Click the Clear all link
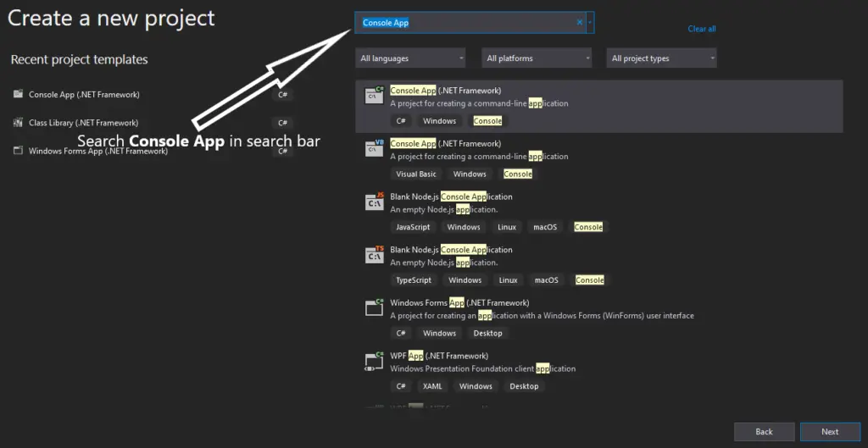 [x=701, y=29]
